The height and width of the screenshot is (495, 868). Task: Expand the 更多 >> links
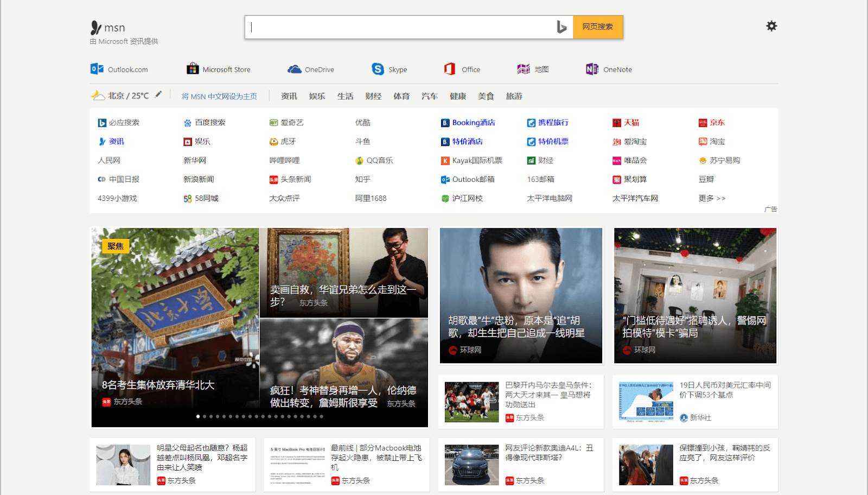(712, 198)
